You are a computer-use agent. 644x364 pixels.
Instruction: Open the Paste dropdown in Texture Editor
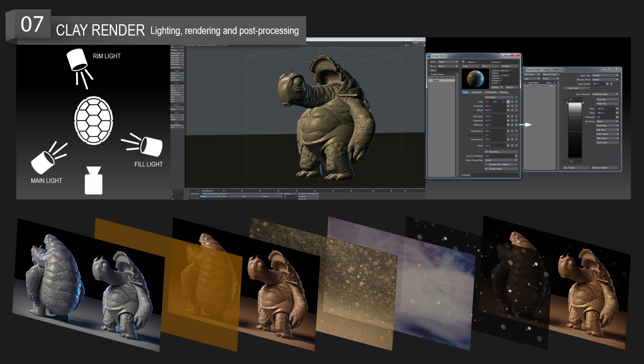coord(551,79)
